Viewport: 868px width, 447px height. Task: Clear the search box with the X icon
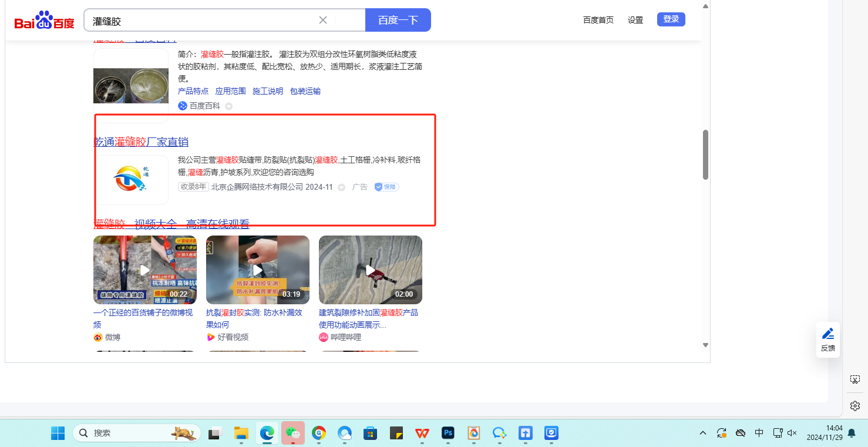click(323, 20)
